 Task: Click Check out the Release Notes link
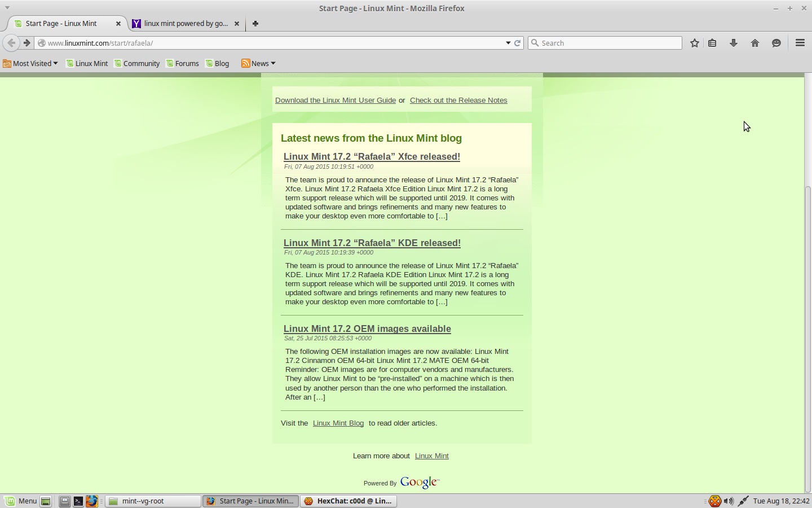tap(458, 100)
